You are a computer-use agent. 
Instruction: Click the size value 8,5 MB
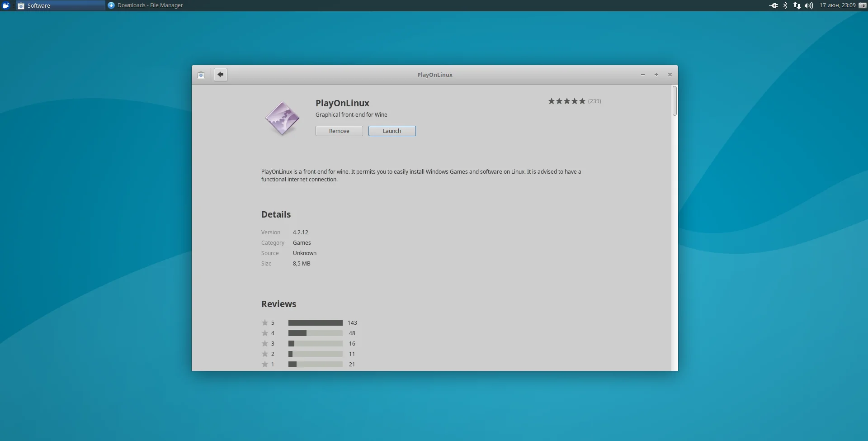tap(302, 263)
